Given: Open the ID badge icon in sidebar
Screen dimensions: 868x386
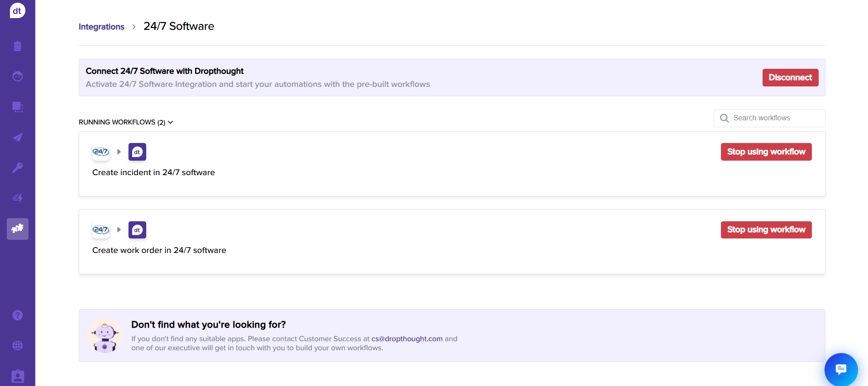Looking at the screenshot, I should tap(17, 376).
